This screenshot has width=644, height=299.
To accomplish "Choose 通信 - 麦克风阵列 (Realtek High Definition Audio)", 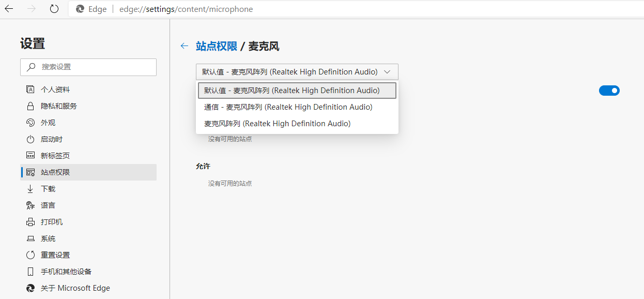I will point(297,107).
